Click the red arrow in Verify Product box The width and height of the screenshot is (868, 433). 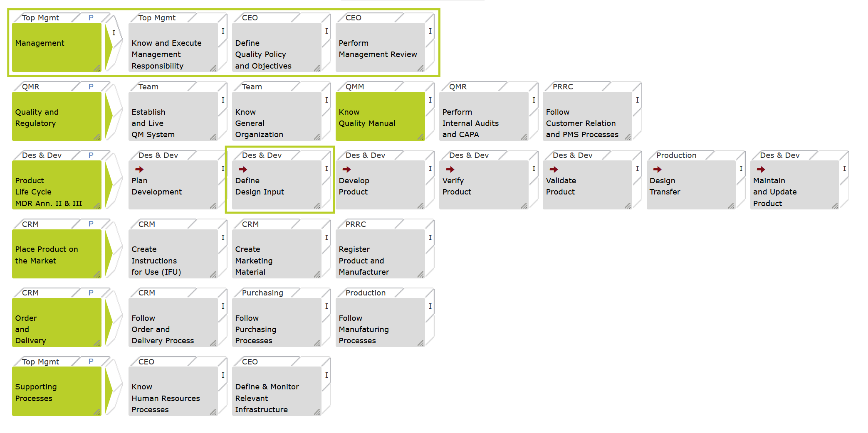tap(450, 169)
